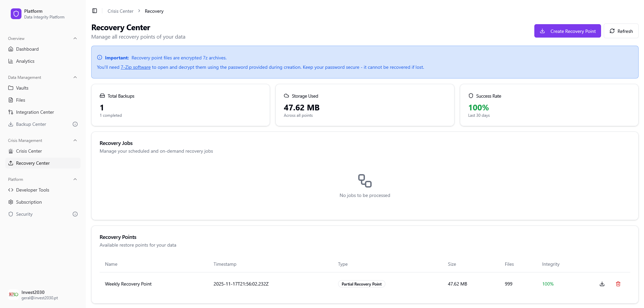Screen dimensions: 644x308
Task: Go to Vaults in sidebar
Action: (x=22, y=88)
